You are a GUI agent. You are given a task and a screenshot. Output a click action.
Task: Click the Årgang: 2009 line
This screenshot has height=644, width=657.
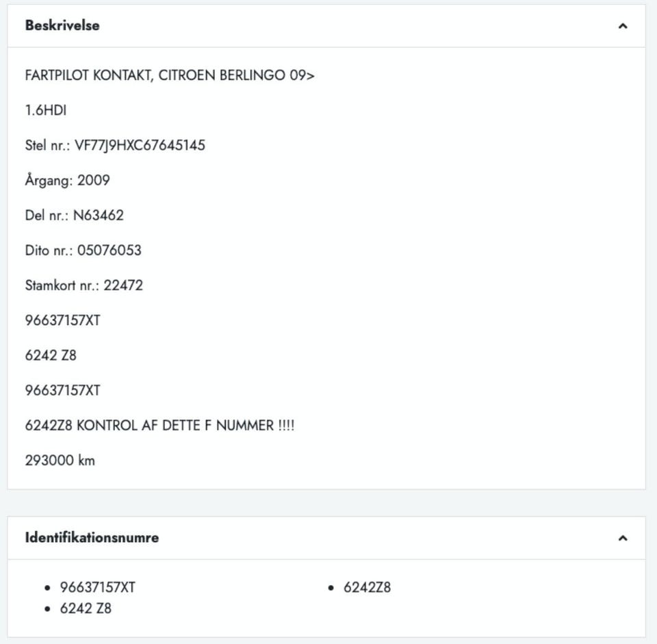[67, 180]
